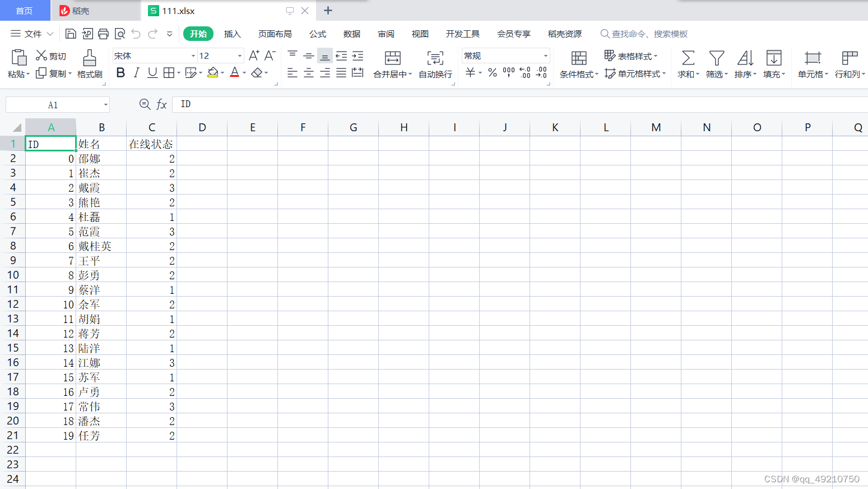Toggle Italic formatting

click(136, 73)
